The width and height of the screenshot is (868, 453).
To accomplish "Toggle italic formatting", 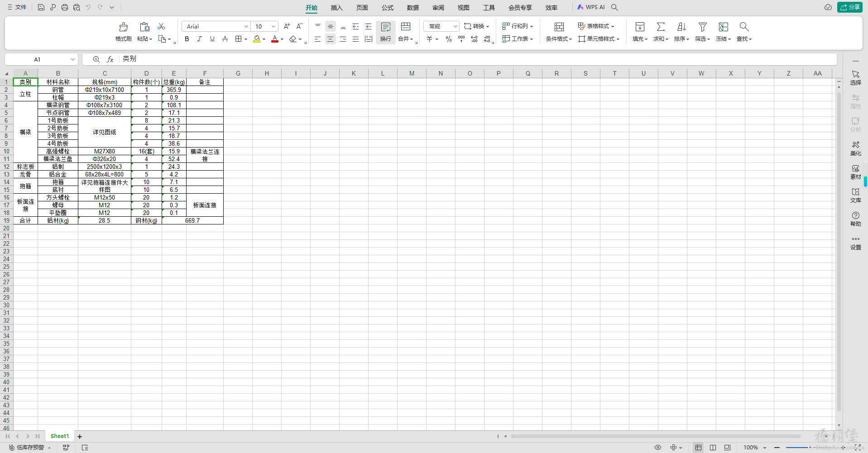I will click(x=199, y=39).
